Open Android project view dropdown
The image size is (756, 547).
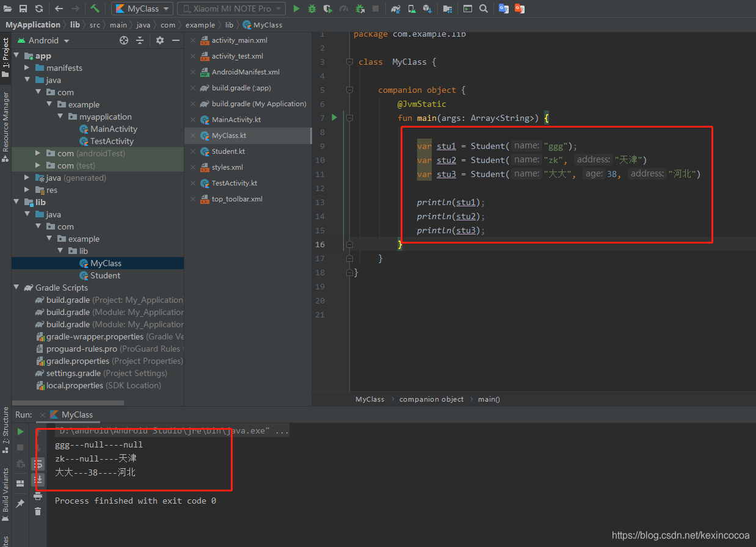(x=44, y=40)
